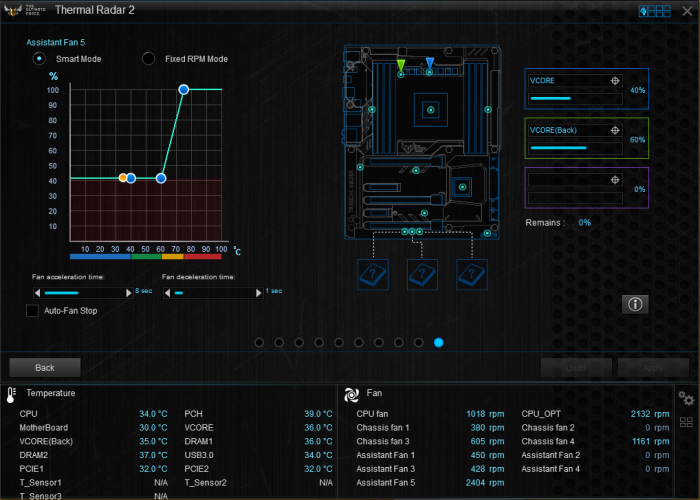700x500 pixels.
Task: Click the PCH 39.0 °C temperature value
Action: [318, 414]
